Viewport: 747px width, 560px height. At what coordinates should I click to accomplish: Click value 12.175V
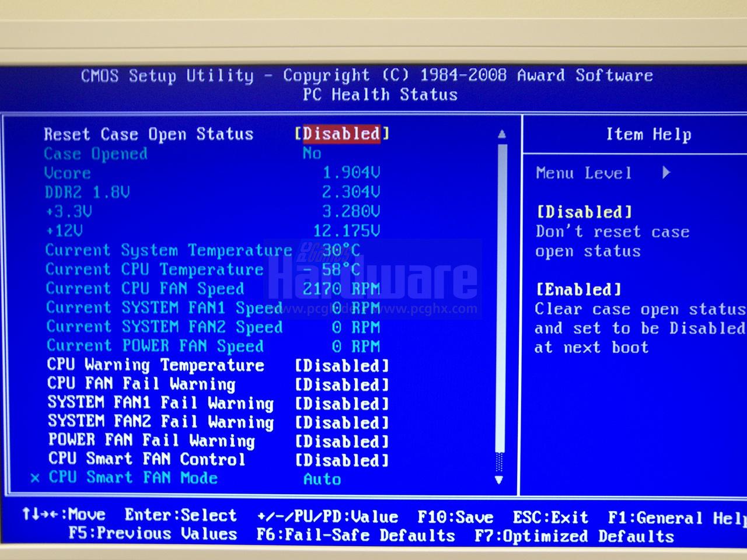coord(347,230)
